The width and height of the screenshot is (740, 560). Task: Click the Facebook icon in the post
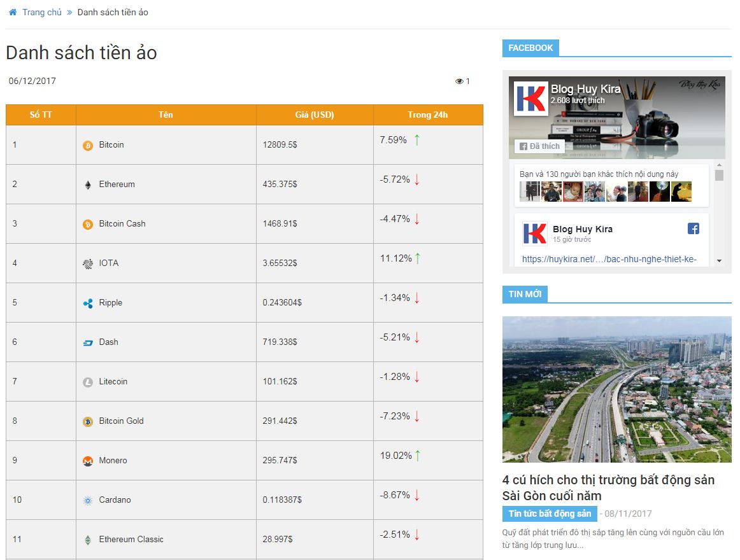tap(694, 228)
